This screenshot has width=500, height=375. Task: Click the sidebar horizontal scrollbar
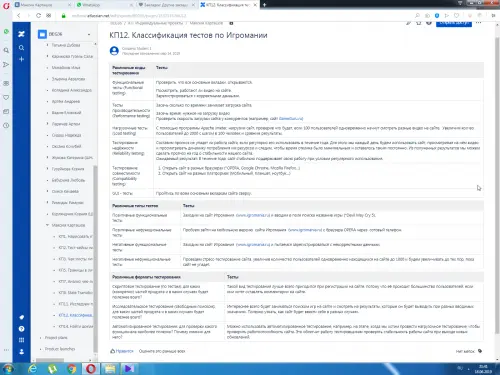50,360
